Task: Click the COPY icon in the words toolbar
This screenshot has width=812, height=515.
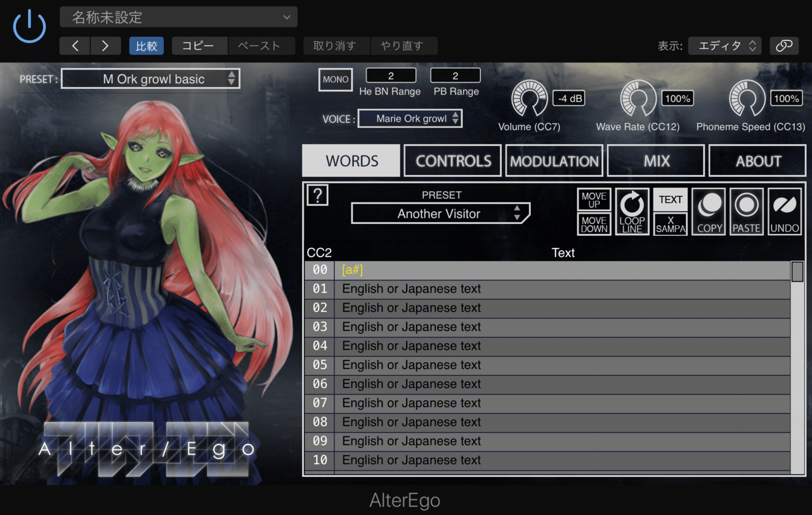Action: [708, 211]
